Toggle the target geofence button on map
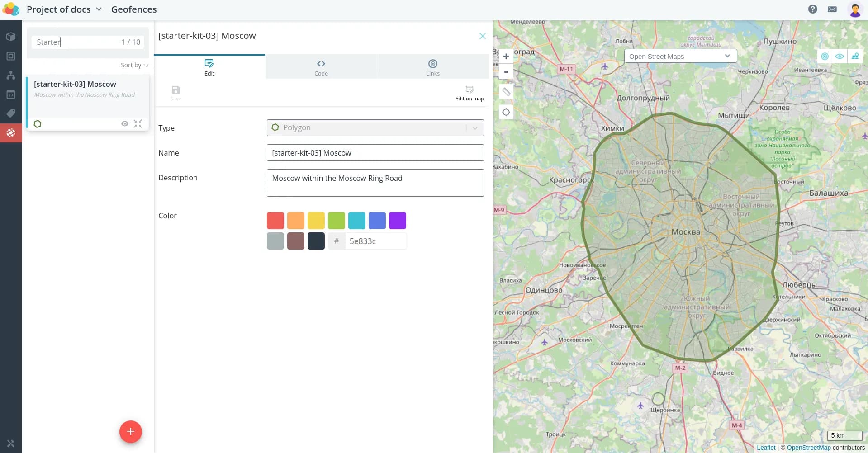Viewport: 868px width, 453px height. click(x=825, y=57)
